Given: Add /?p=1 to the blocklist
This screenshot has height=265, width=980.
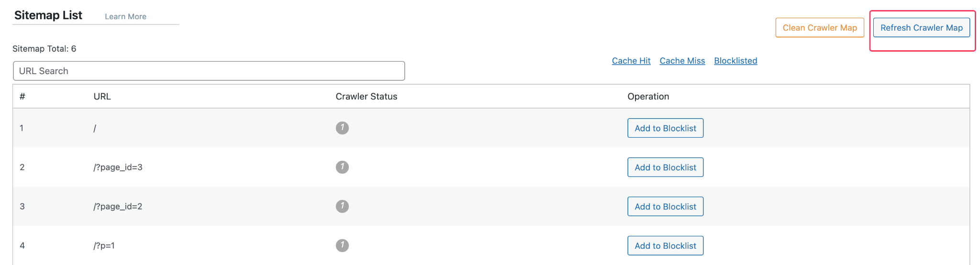Looking at the screenshot, I should 665,246.
